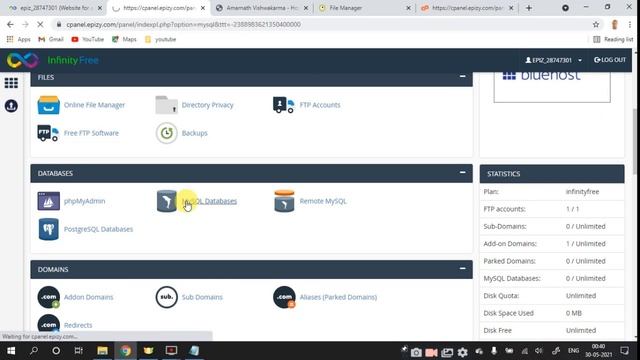Open Aliases (Parked Domains) icon

point(284,297)
